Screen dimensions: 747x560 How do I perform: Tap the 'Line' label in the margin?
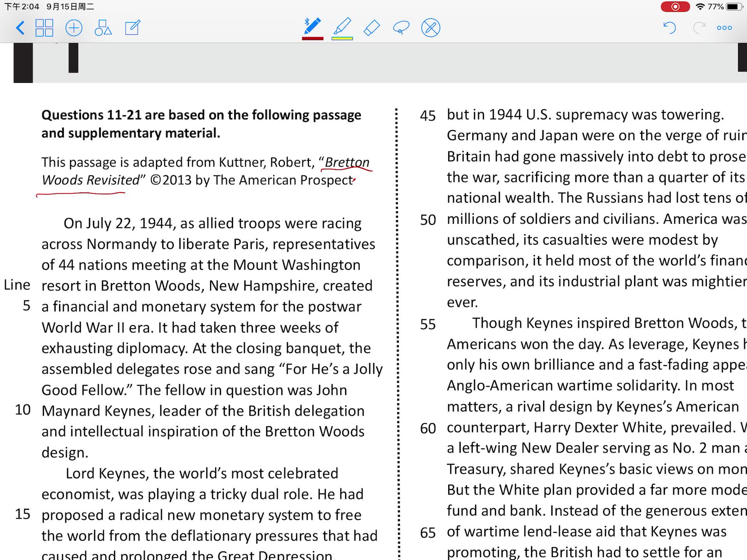click(x=17, y=285)
